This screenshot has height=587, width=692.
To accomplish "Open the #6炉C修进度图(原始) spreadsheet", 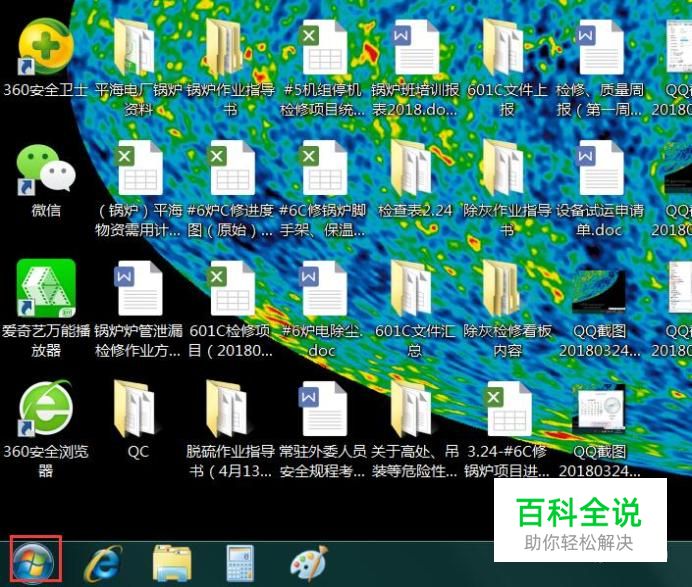I will click(232, 169).
